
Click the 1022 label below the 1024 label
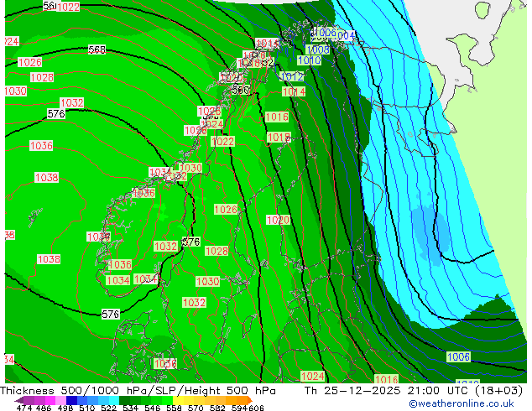tap(222, 142)
